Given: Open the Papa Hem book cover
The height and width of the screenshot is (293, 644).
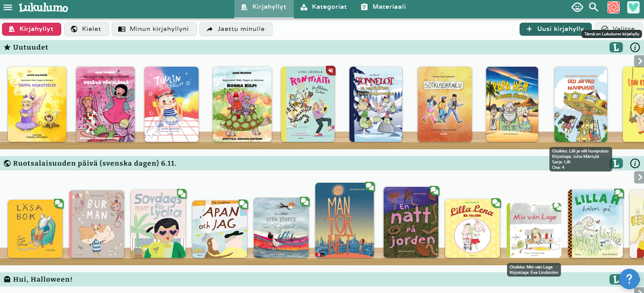Looking at the screenshot, I should pyautogui.click(x=512, y=104).
